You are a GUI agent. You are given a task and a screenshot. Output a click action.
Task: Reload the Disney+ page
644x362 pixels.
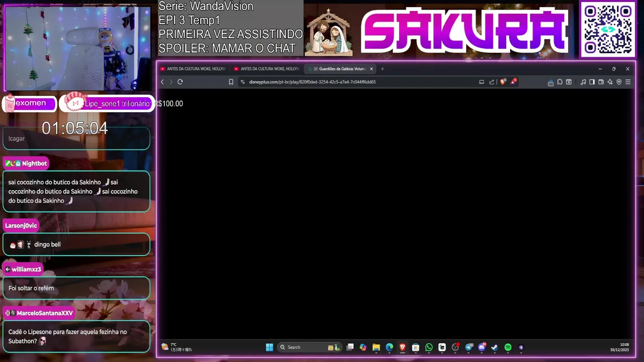click(180, 82)
